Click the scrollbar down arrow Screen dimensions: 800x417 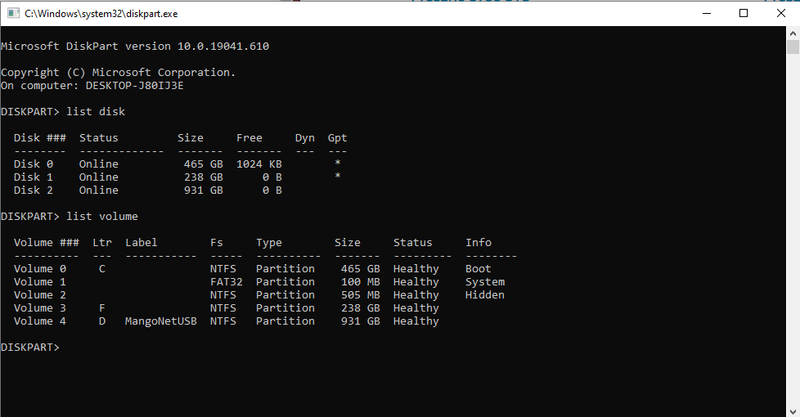pos(792,411)
